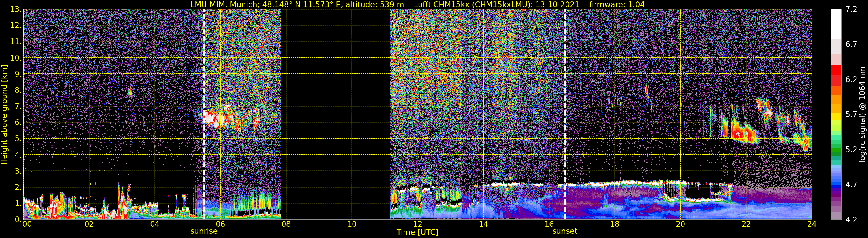Click the colorbar tick label 4.7
This screenshot has width=868, height=238.
851,184
